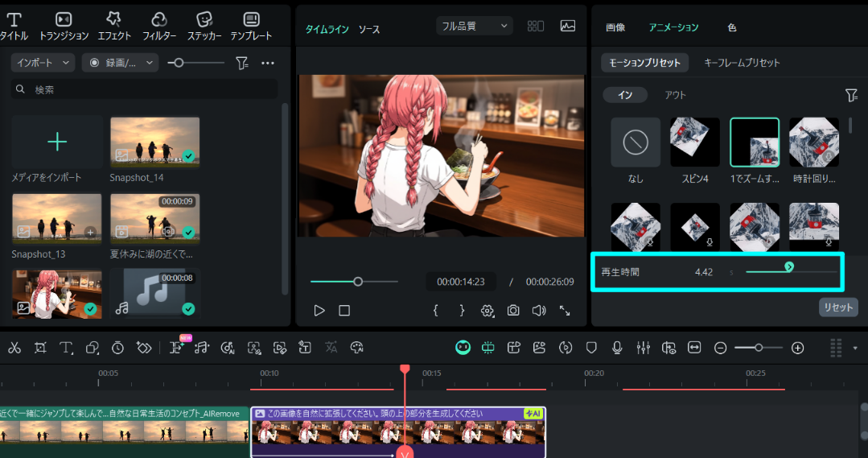Open the AI text editing tool
The width and height of the screenshot is (868, 458).
pyautogui.click(x=305, y=348)
